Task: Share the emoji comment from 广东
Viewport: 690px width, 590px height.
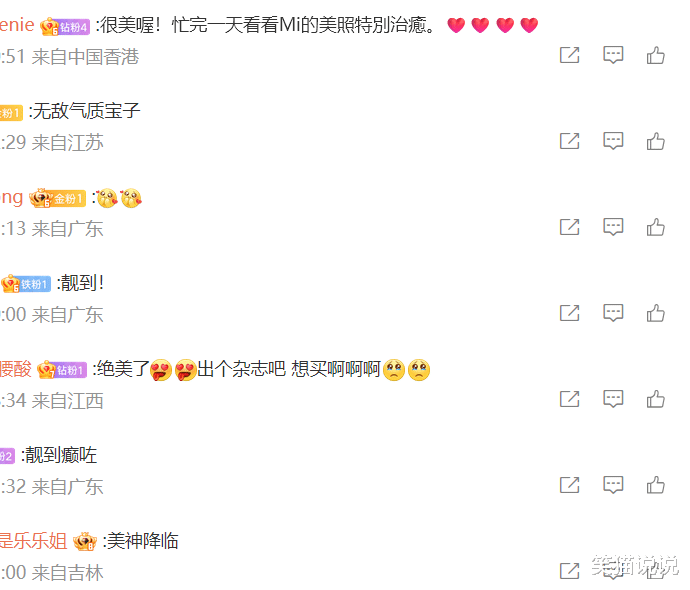Action: tap(569, 227)
